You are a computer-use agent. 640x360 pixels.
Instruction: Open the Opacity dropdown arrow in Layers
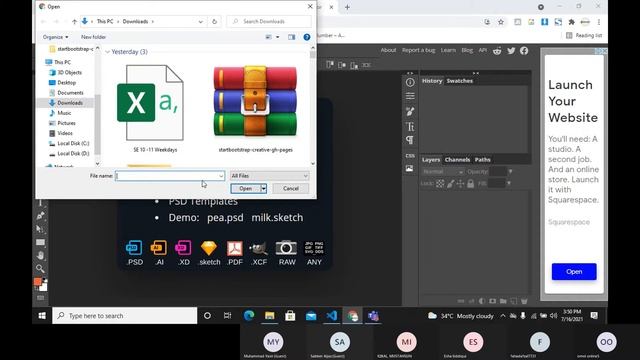click(x=510, y=172)
